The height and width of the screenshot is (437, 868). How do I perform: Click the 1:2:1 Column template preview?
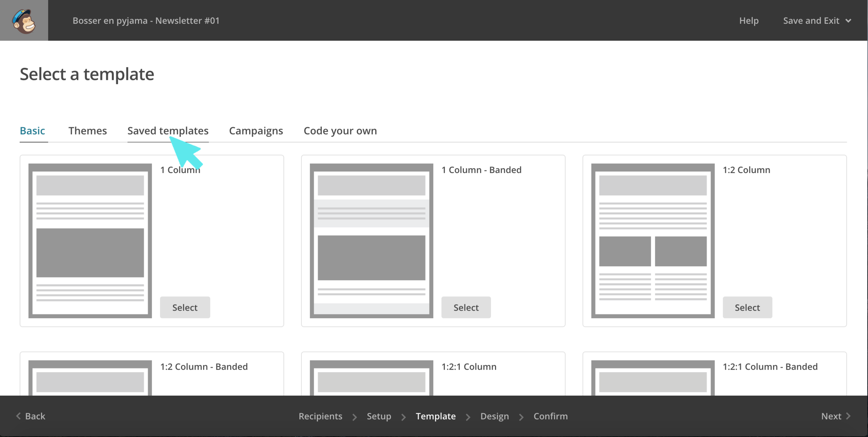tap(371, 378)
